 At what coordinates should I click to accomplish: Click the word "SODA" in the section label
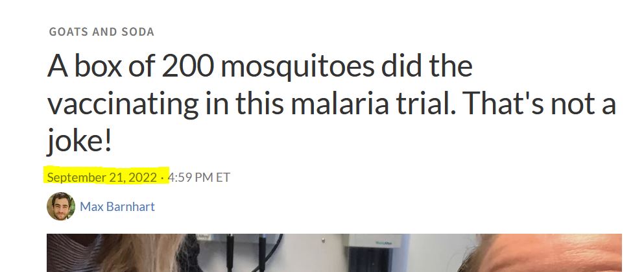click(x=137, y=32)
